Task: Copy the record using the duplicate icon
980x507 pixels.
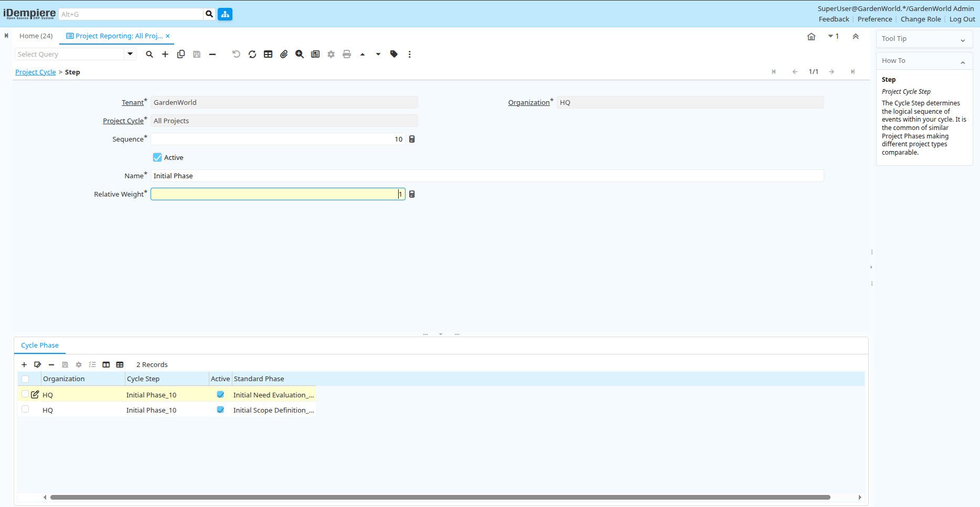Action: pos(181,54)
